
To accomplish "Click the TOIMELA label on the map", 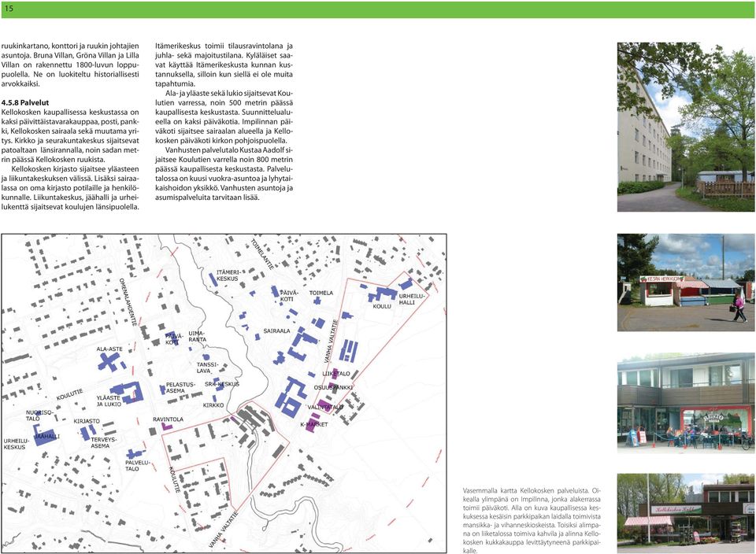I will (321, 293).
